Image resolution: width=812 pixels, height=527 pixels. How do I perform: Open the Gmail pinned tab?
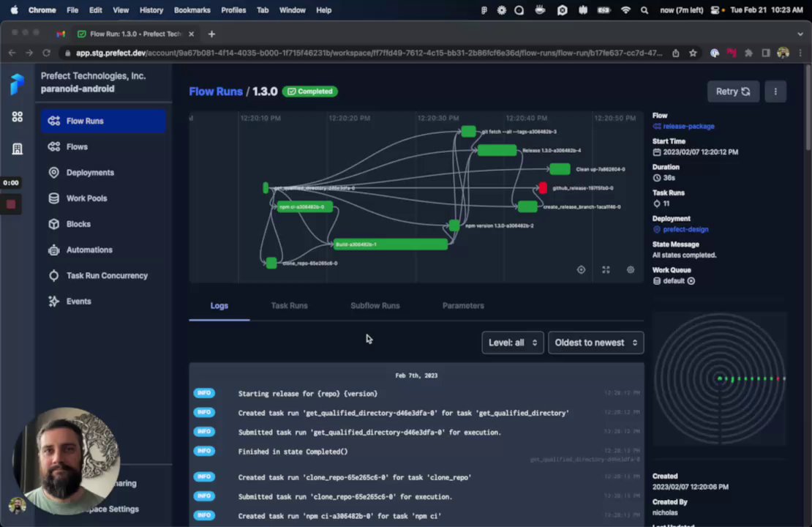[61, 34]
